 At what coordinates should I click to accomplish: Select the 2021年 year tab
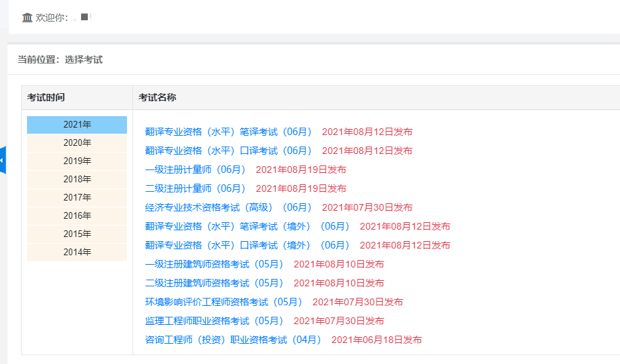coord(77,124)
